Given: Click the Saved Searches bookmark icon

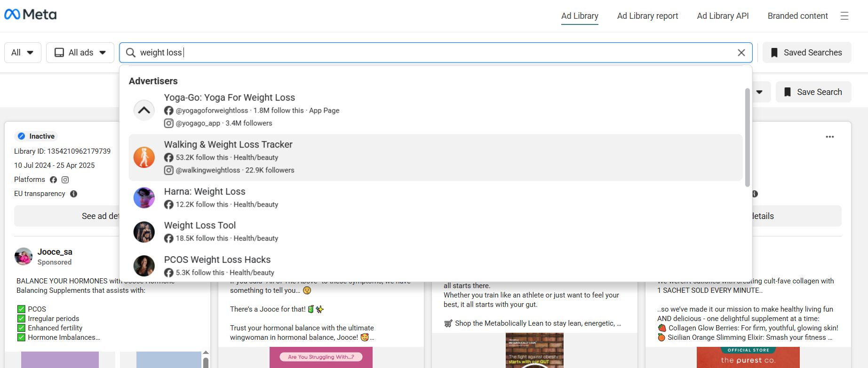Looking at the screenshot, I should [774, 53].
